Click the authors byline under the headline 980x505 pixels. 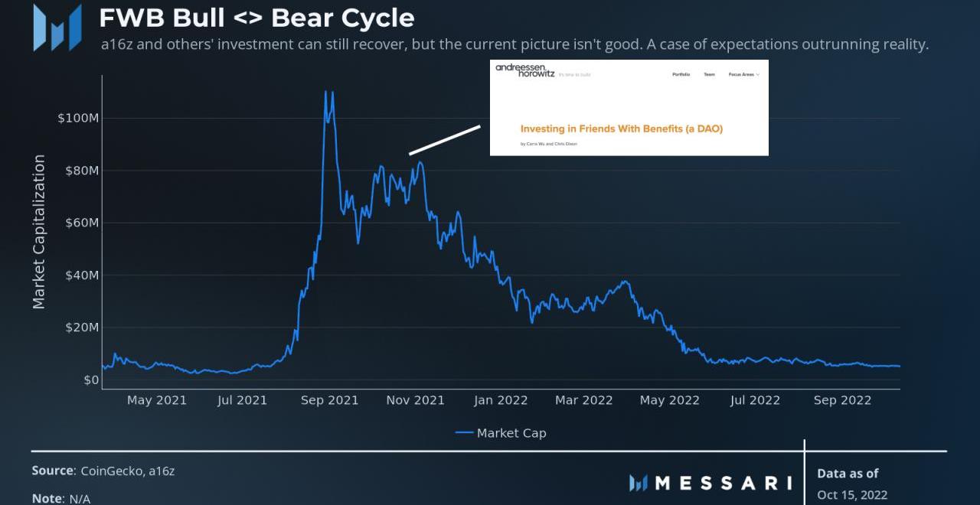[x=549, y=144]
